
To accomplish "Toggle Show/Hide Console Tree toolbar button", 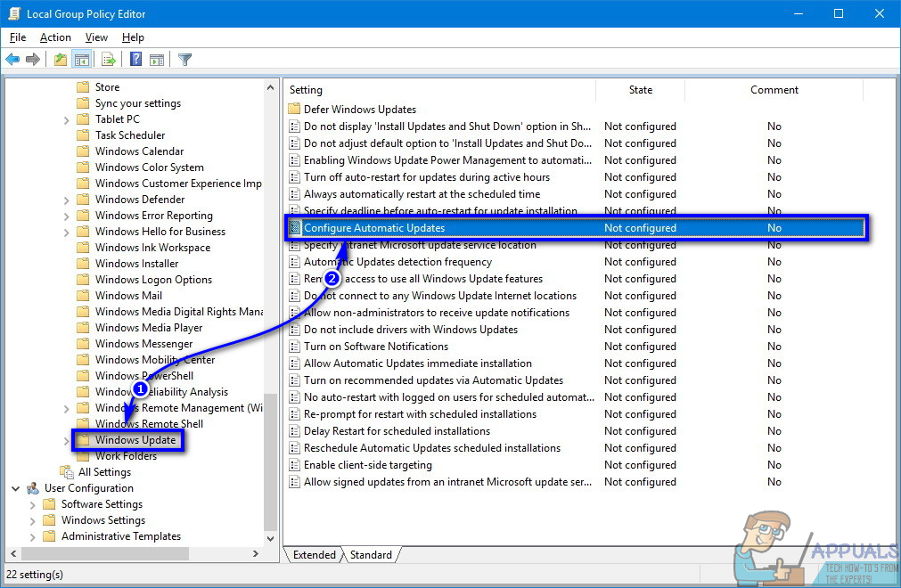I will click(x=81, y=60).
